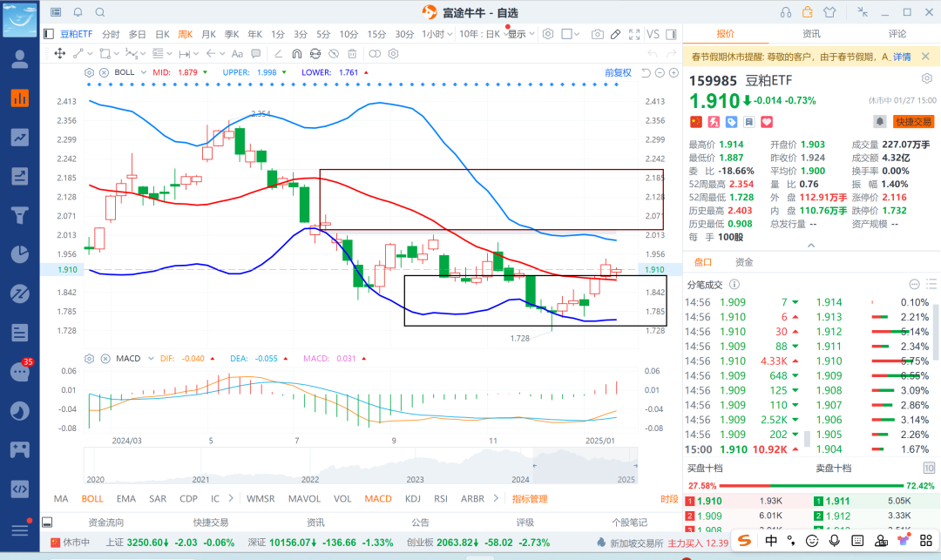Remove the BOLL indicator from the chart
Viewport: 941px width, 560px height.
pos(104,72)
